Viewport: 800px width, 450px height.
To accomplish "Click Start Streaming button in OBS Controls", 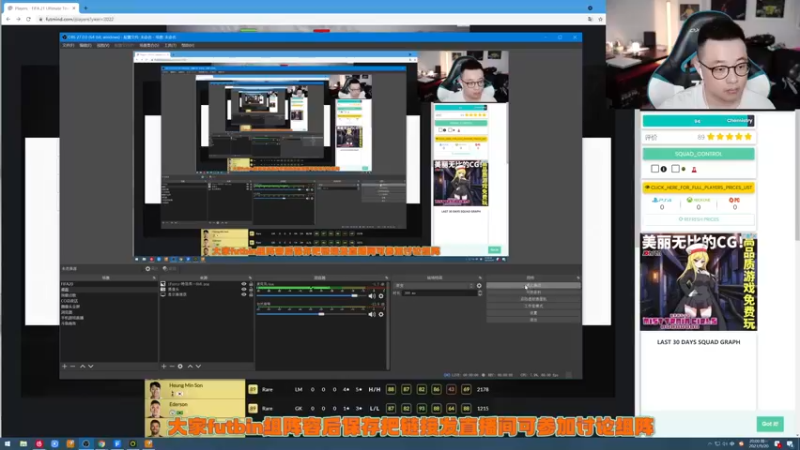I will coord(533,286).
